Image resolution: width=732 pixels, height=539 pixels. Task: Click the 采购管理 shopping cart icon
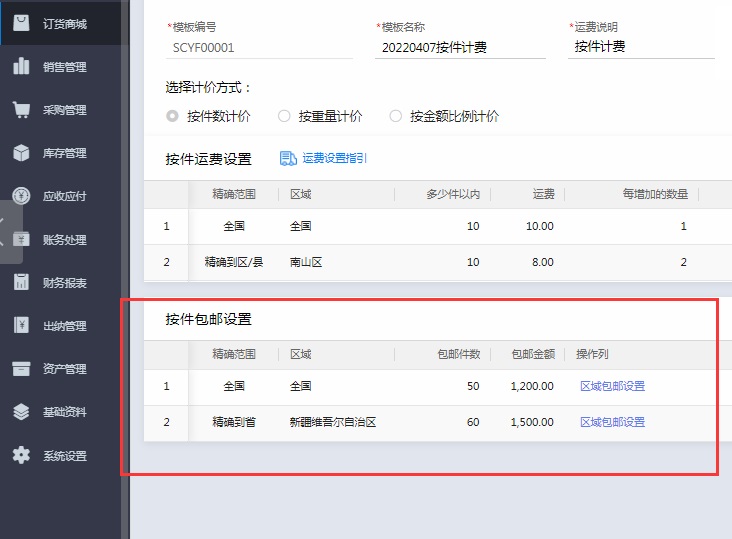21,110
